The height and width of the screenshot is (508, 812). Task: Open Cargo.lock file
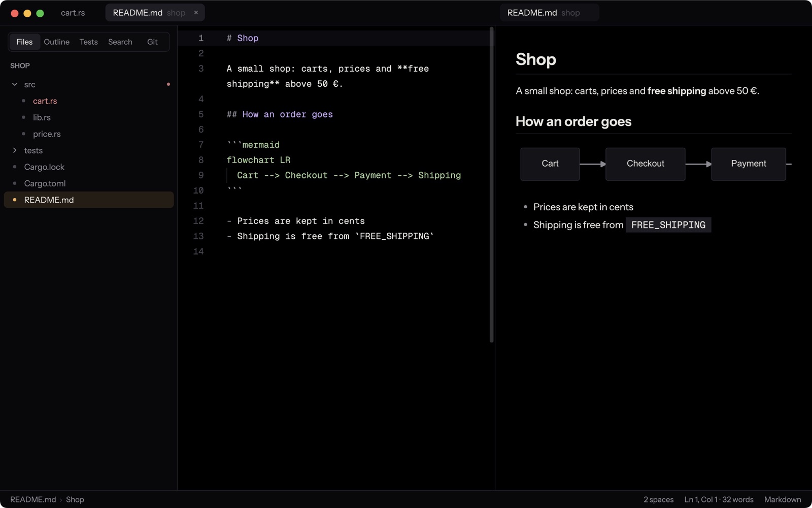click(x=89, y=167)
